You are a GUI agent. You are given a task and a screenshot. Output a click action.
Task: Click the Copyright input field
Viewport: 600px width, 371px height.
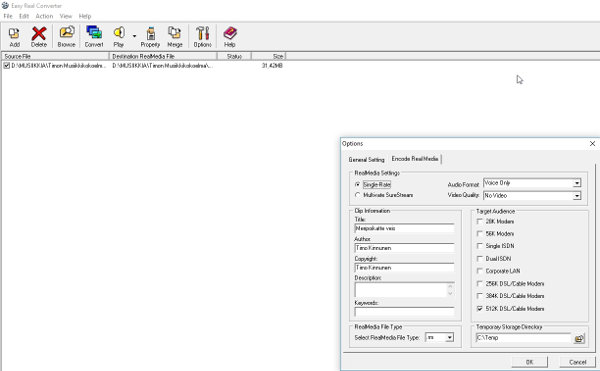404,268
